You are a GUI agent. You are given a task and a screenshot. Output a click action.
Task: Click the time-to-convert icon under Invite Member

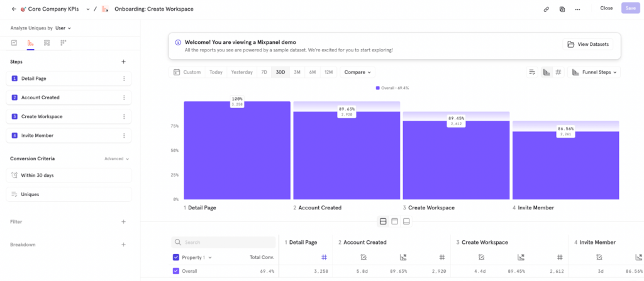coord(599,257)
